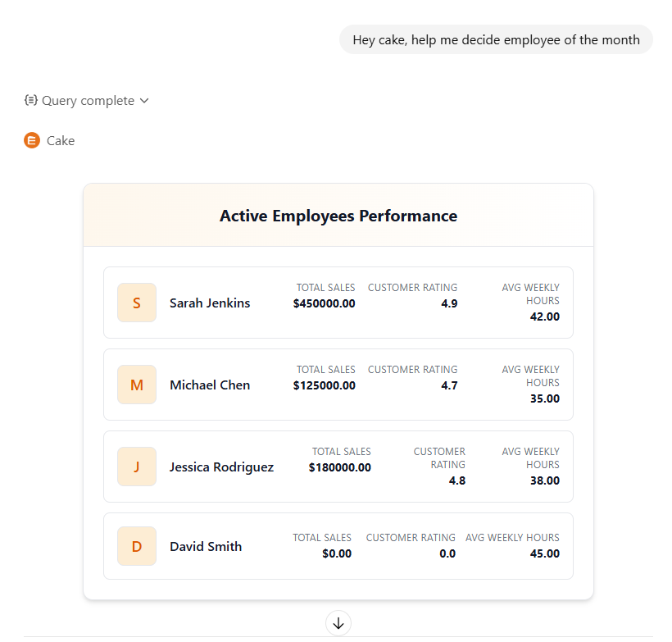Click the Michael Chen name

tap(210, 385)
